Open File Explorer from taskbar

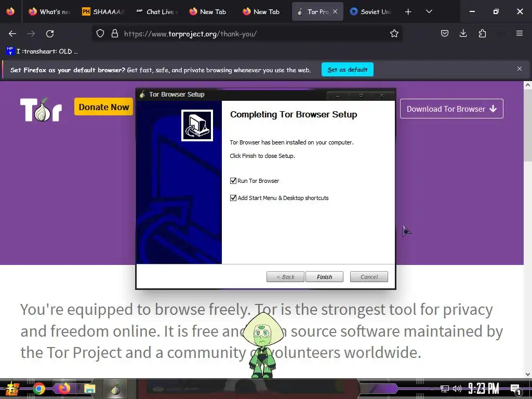point(90,389)
